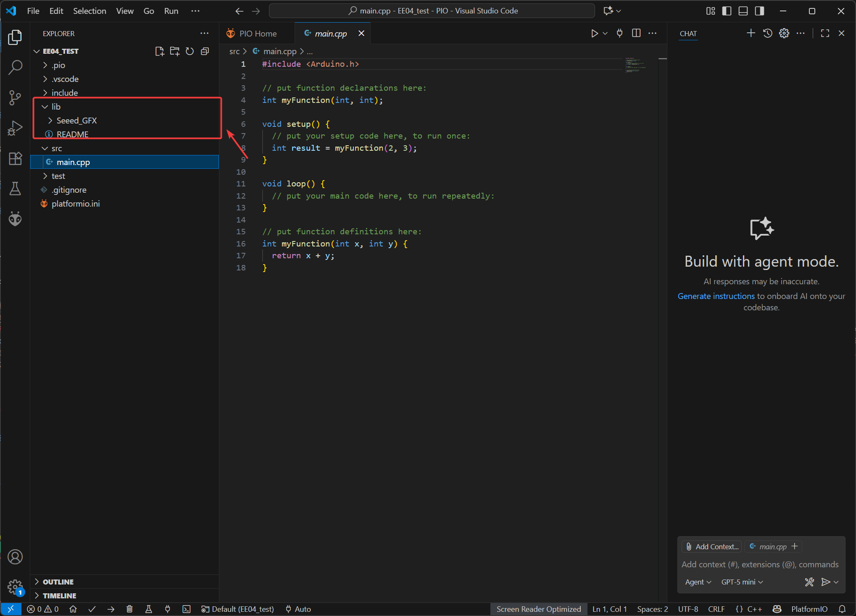Refresh the Explorer file tree
Image resolution: width=856 pixels, height=616 pixels.
click(x=190, y=51)
